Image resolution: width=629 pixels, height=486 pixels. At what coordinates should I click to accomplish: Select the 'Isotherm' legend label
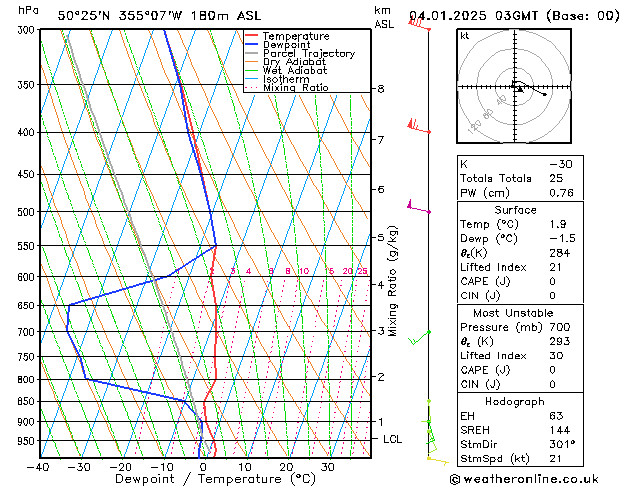click(x=286, y=79)
